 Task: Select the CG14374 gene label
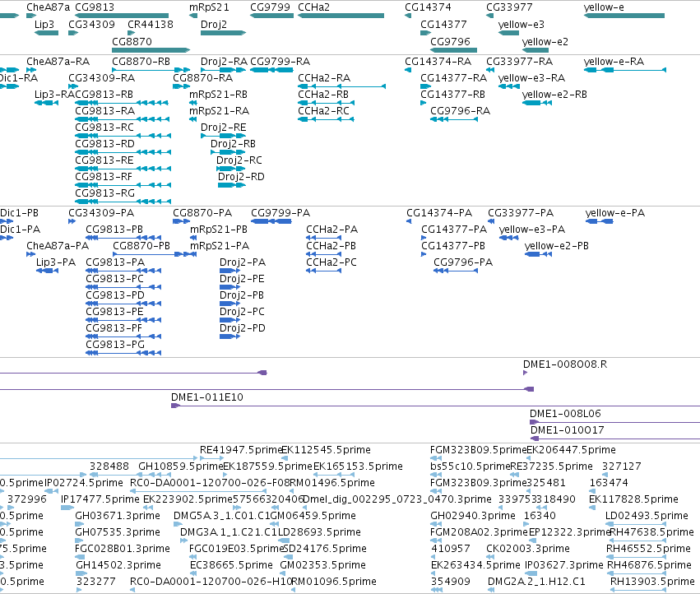tap(428, 7)
